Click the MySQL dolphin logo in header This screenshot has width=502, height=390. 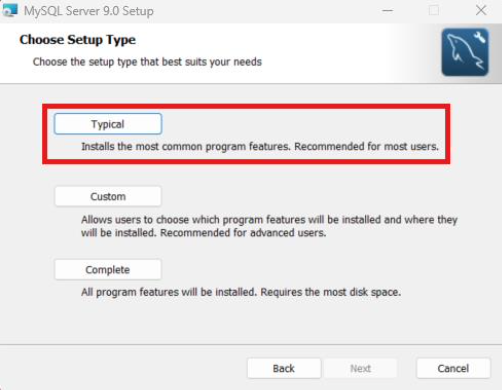pyautogui.click(x=465, y=52)
